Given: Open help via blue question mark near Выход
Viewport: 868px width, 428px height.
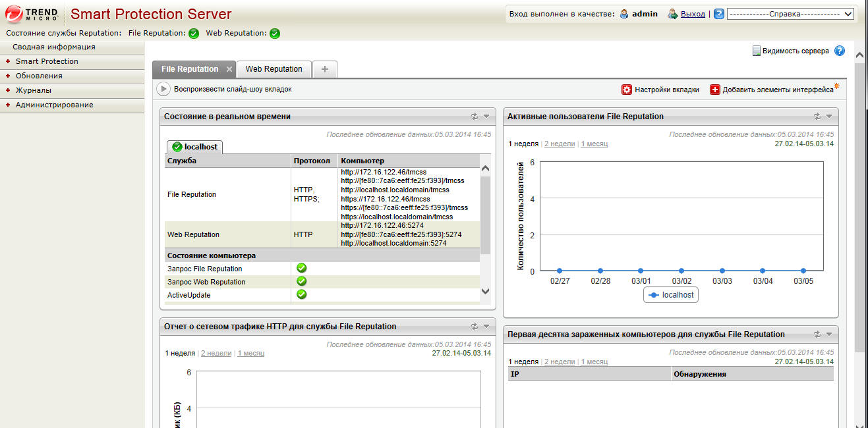Looking at the screenshot, I should (718, 14).
